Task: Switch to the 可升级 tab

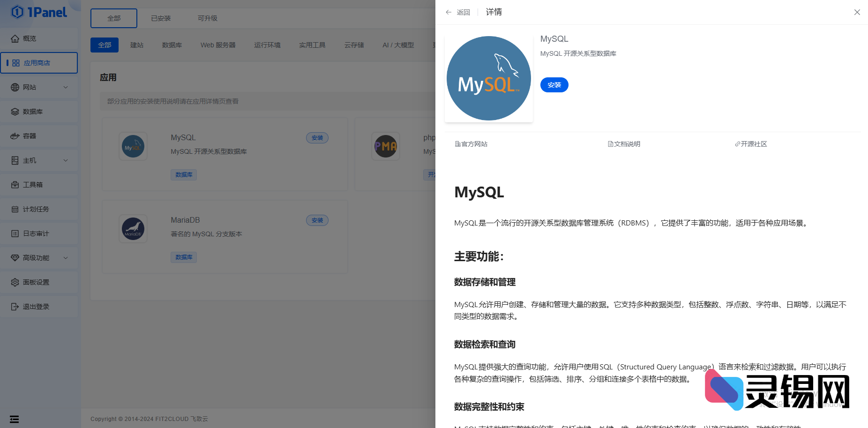Action: (x=207, y=18)
